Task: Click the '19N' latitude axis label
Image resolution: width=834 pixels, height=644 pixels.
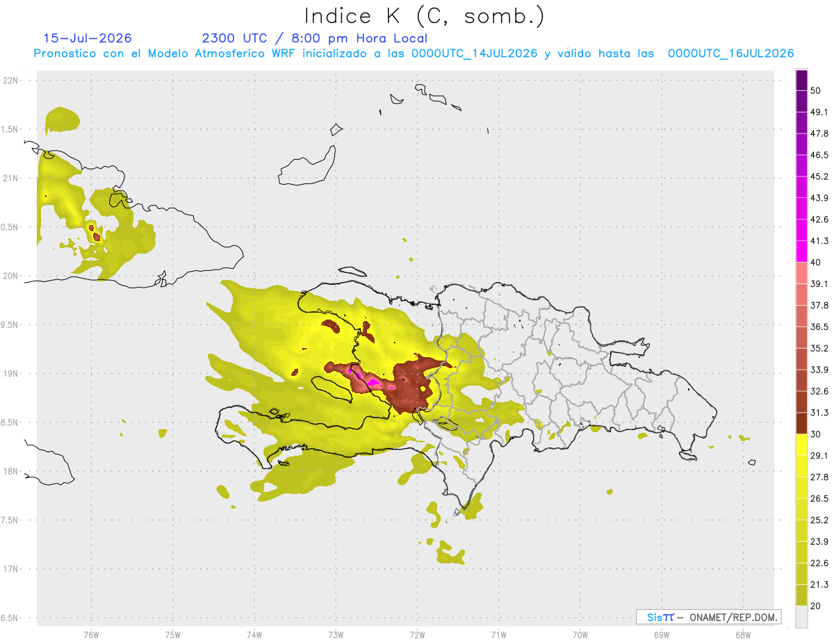Action: (11, 374)
